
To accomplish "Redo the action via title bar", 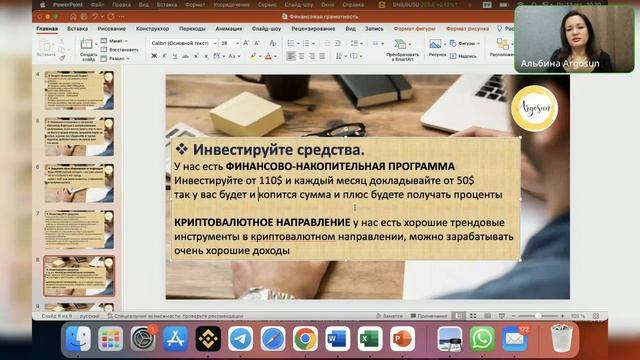I will pyautogui.click(x=111, y=17).
